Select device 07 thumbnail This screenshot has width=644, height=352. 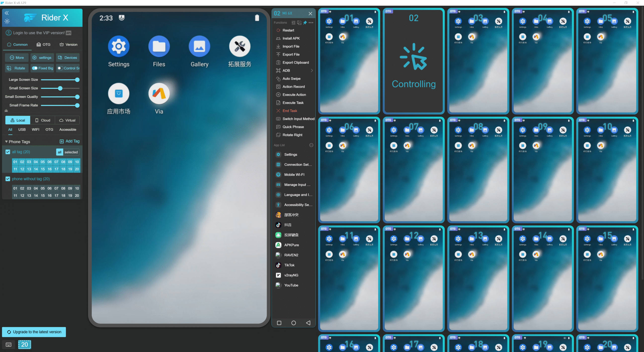click(x=414, y=170)
